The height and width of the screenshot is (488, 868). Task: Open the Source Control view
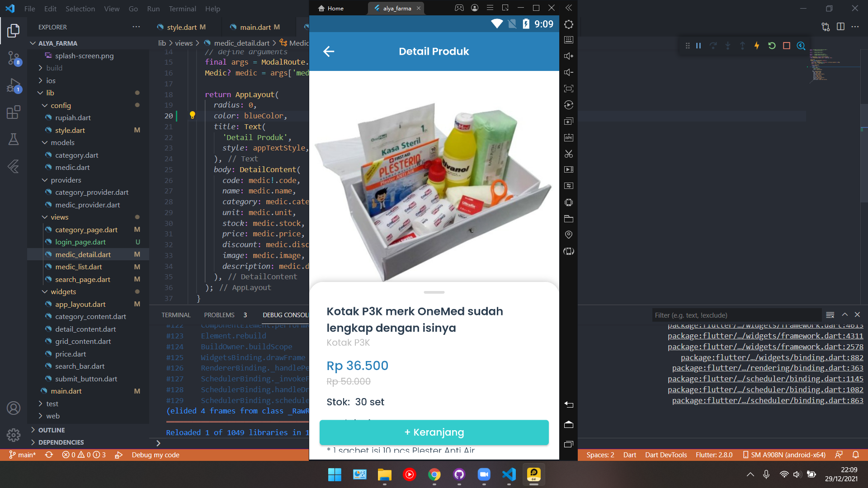13,59
